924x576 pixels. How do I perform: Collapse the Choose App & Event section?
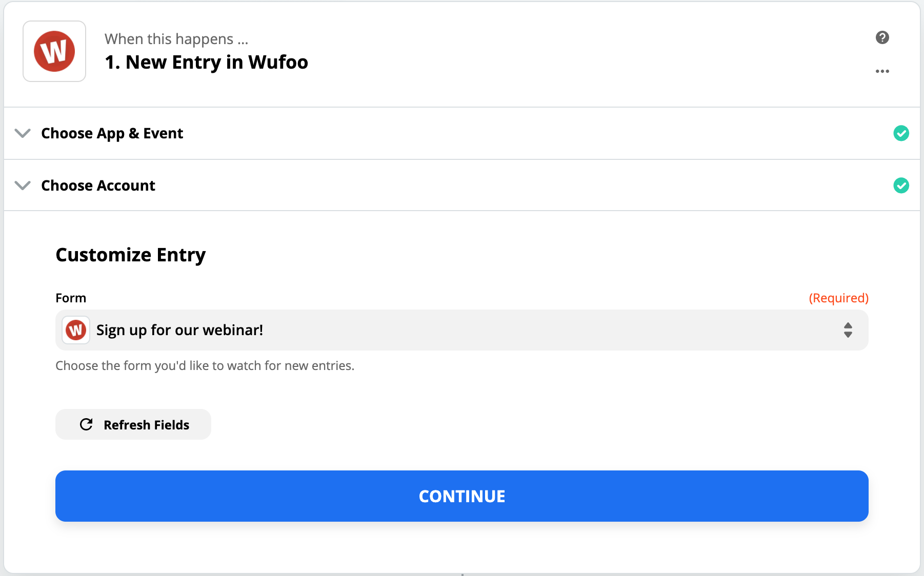pyautogui.click(x=23, y=133)
